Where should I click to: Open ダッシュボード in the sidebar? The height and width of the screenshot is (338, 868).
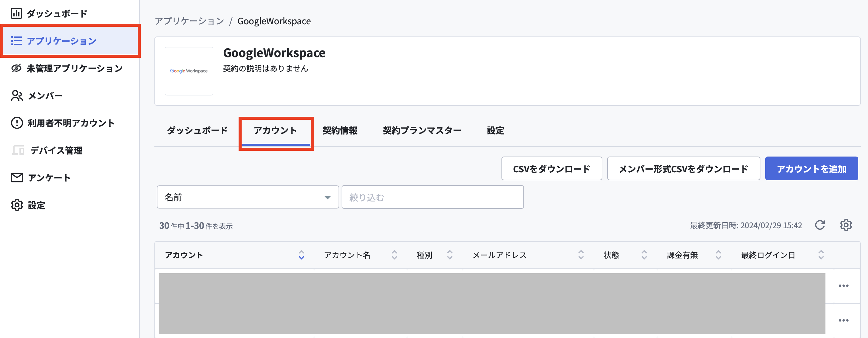pyautogui.click(x=57, y=13)
